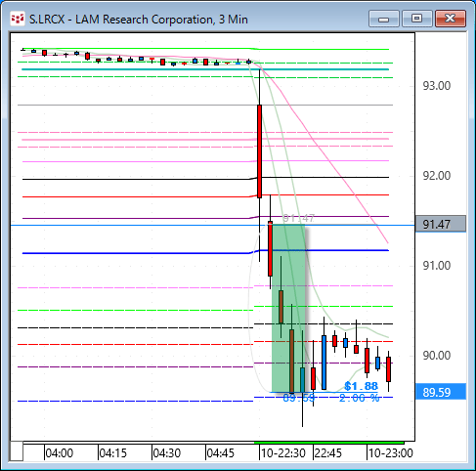Click the 2.06 % measurement label
The width and height of the screenshot is (476, 471).
click(359, 398)
